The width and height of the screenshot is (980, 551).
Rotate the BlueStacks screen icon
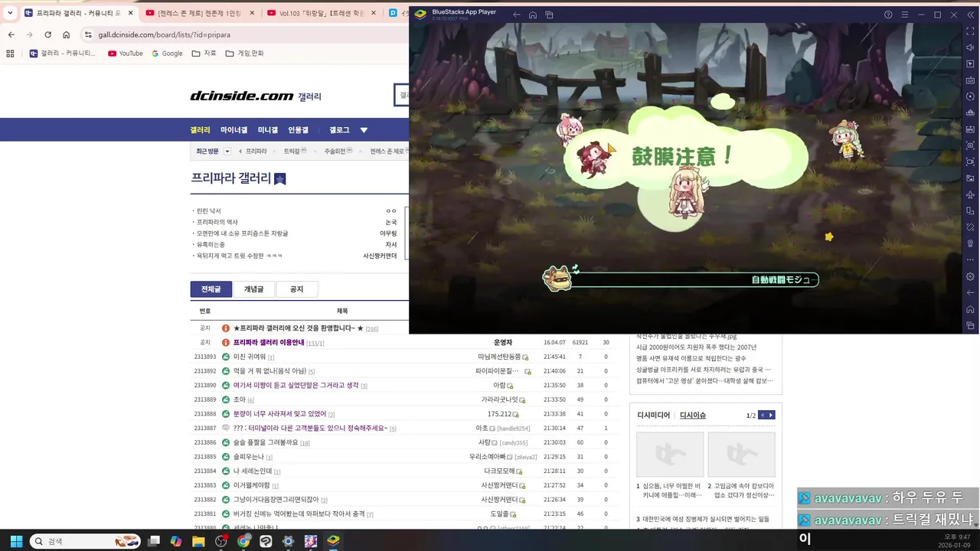coord(970,211)
